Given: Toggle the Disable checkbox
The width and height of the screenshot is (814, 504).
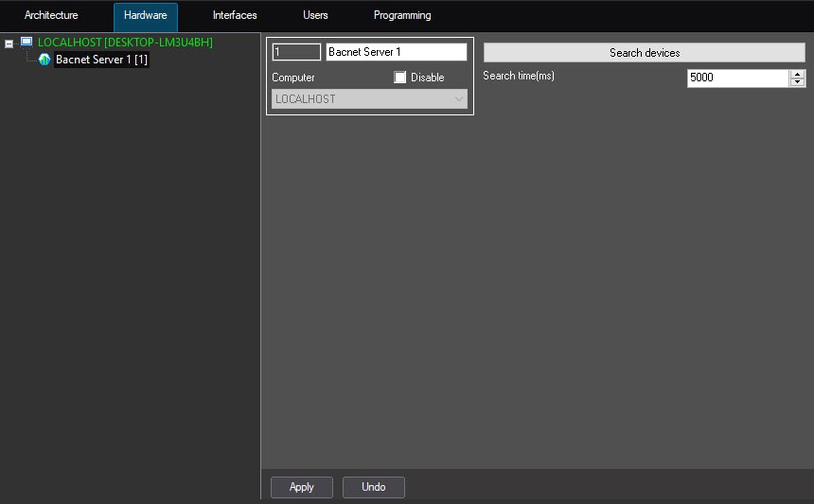Looking at the screenshot, I should click(399, 78).
